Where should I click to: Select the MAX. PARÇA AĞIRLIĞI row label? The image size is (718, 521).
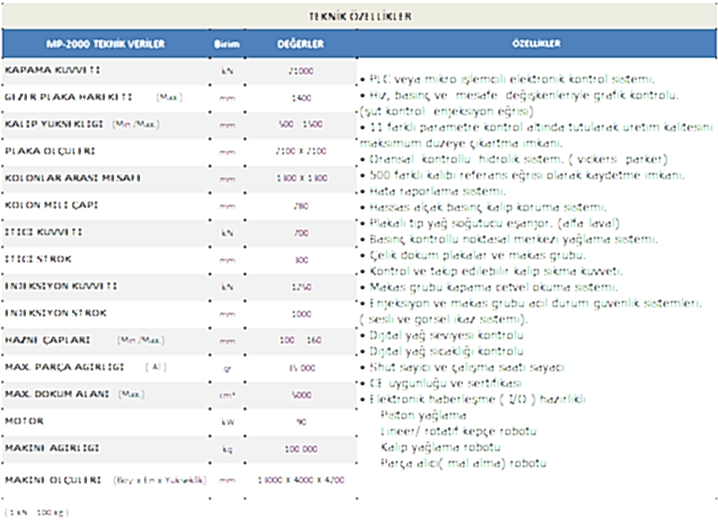[x=63, y=367]
